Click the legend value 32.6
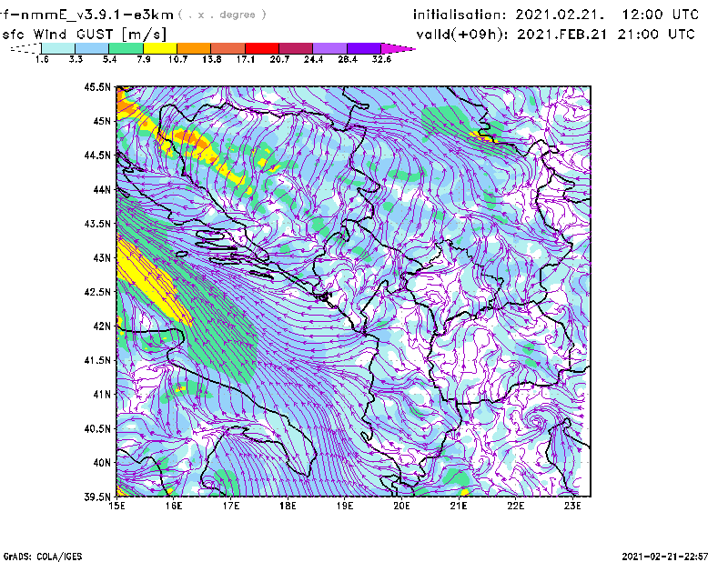Viewport: 728px width, 562px height. pyautogui.click(x=381, y=59)
